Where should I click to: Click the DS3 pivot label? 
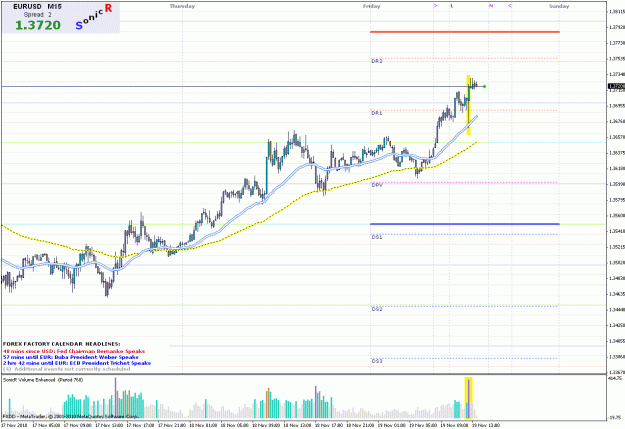377,361
